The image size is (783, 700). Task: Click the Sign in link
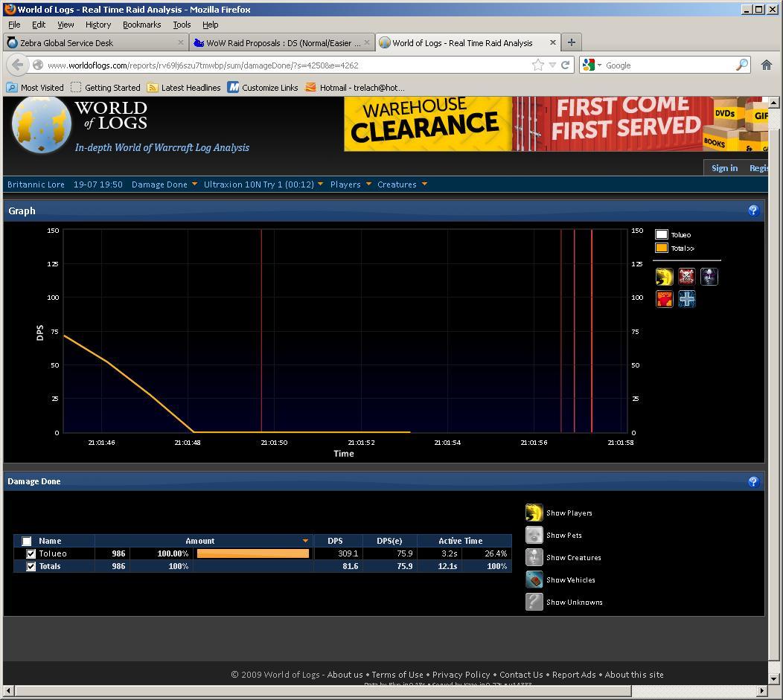pos(724,168)
